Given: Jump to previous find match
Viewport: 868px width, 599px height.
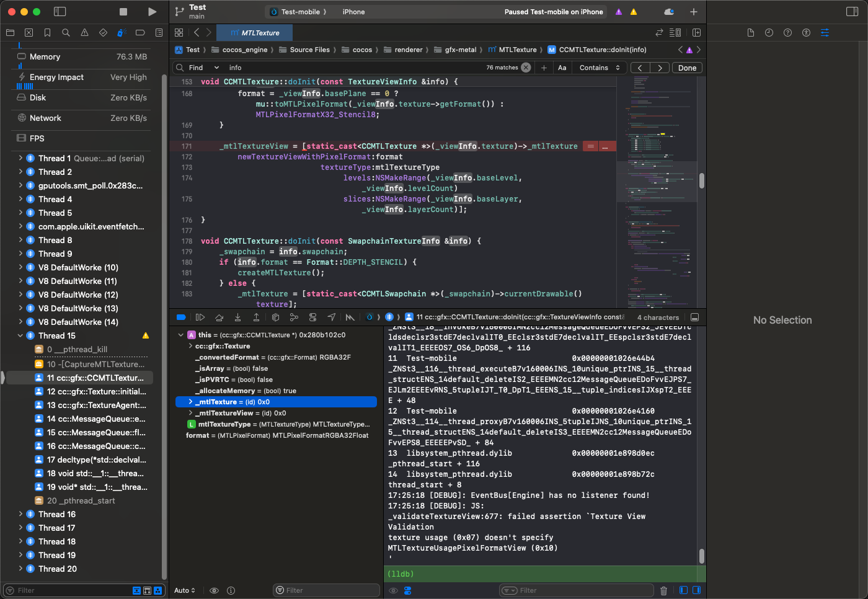Looking at the screenshot, I should coord(640,68).
